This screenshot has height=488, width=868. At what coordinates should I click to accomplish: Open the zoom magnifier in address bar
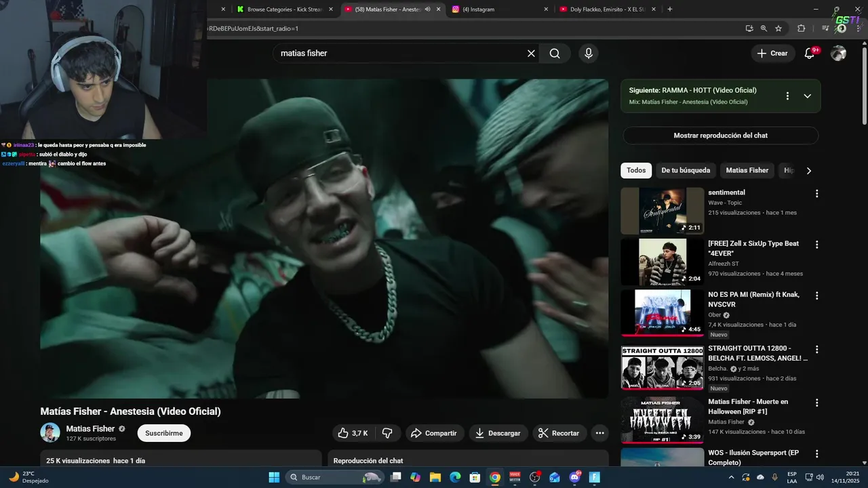pyautogui.click(x=764, y=28)
